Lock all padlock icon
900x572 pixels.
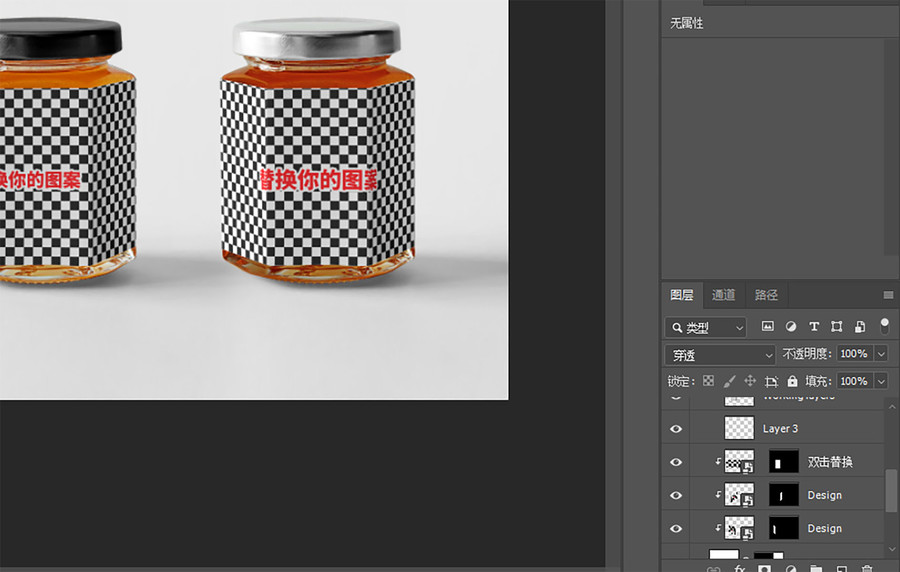pyautogui.click(x=793, y=381)
